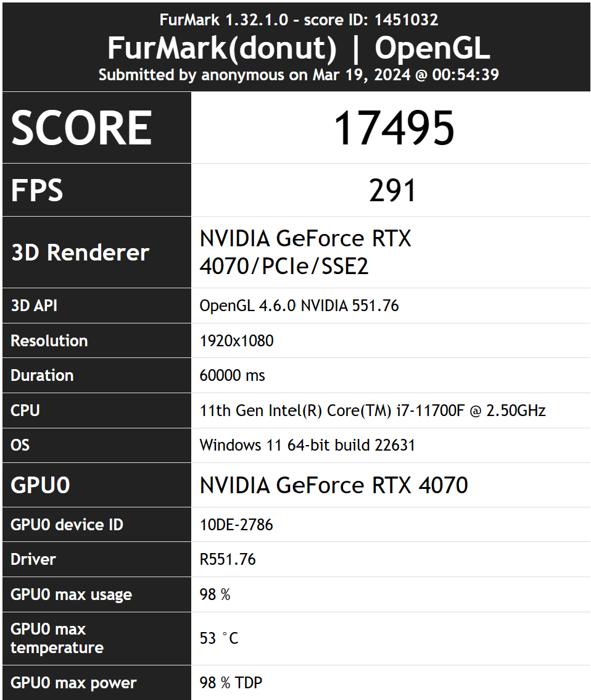Select the driver value R551.76

click(x=228, y=559)
